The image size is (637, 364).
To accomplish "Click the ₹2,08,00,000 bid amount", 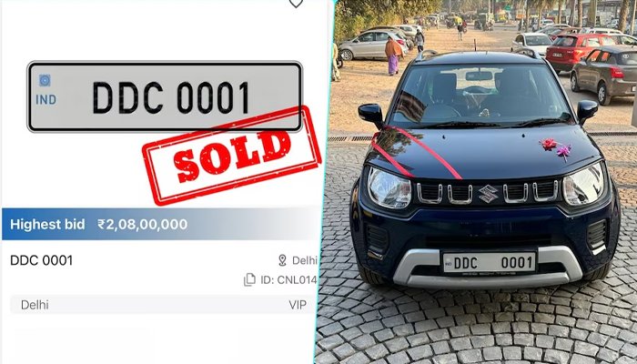I will [x=143, y=224].
